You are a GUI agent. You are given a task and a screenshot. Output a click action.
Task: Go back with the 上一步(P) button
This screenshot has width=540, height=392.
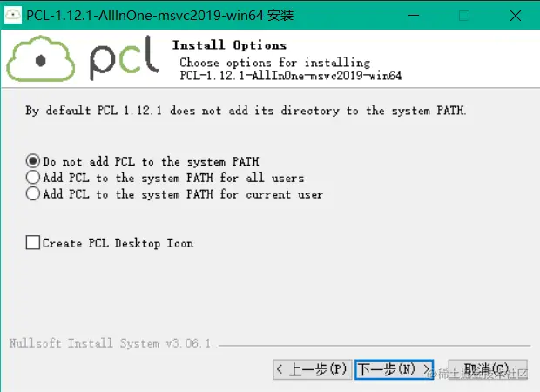point(313,369)
